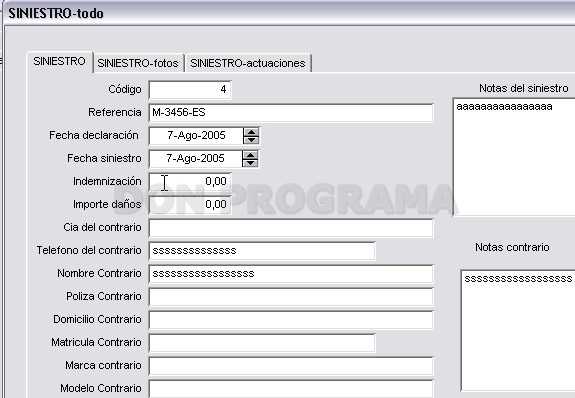This screenshot has width=575, height=398.
Task: Focus the Matricula Contrario field
Action: [262, 343]
